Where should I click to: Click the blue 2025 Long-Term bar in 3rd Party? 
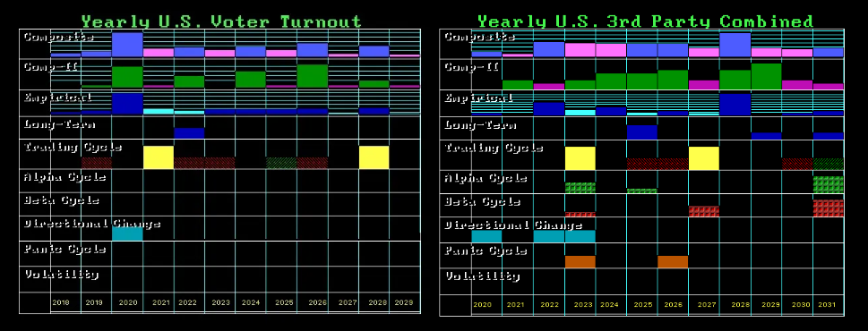(x=642, y=132)
